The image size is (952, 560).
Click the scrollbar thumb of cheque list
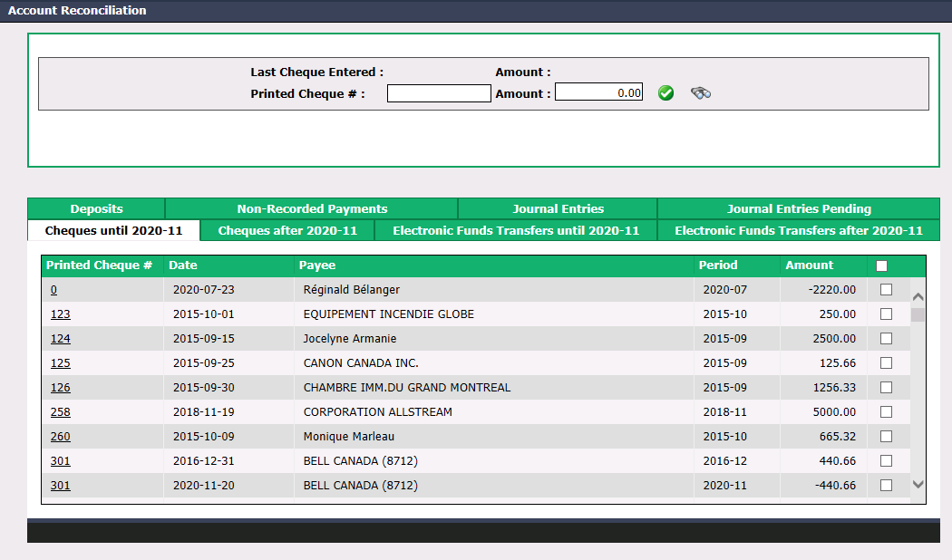point(918,314)
